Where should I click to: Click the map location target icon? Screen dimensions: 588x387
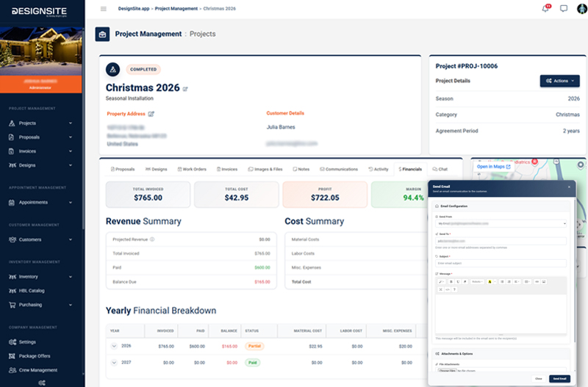(581, 164)
